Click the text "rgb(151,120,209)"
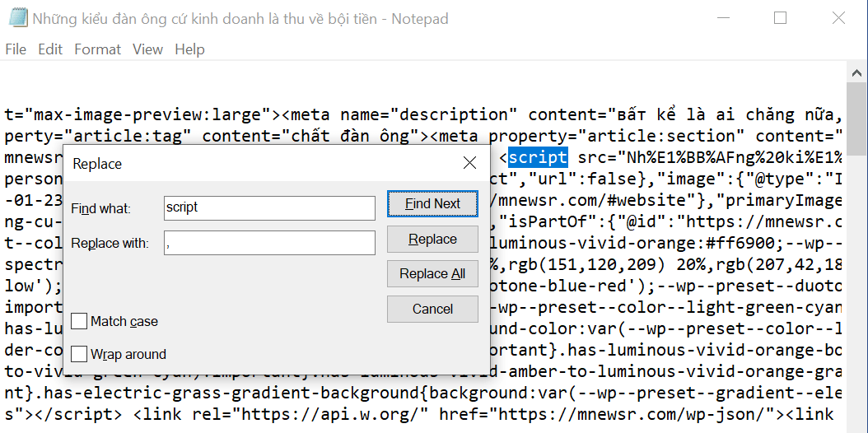This screenshot has height=433, width=868. click(x=588, y=265)
